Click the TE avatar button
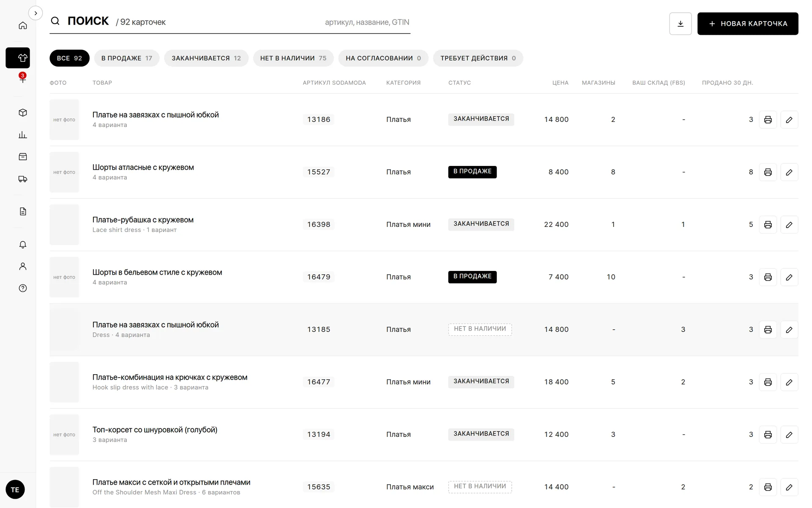 click(x=15, y=490)
